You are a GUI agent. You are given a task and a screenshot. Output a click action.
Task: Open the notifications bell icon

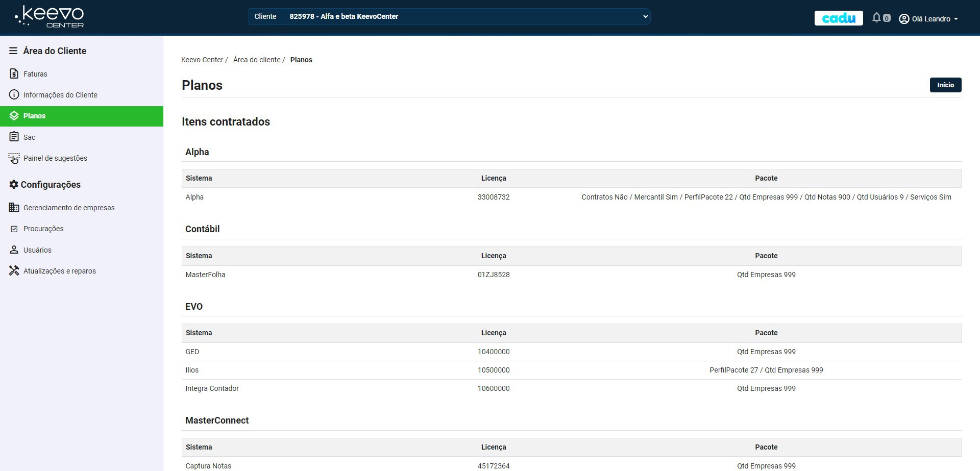(876, 18)
